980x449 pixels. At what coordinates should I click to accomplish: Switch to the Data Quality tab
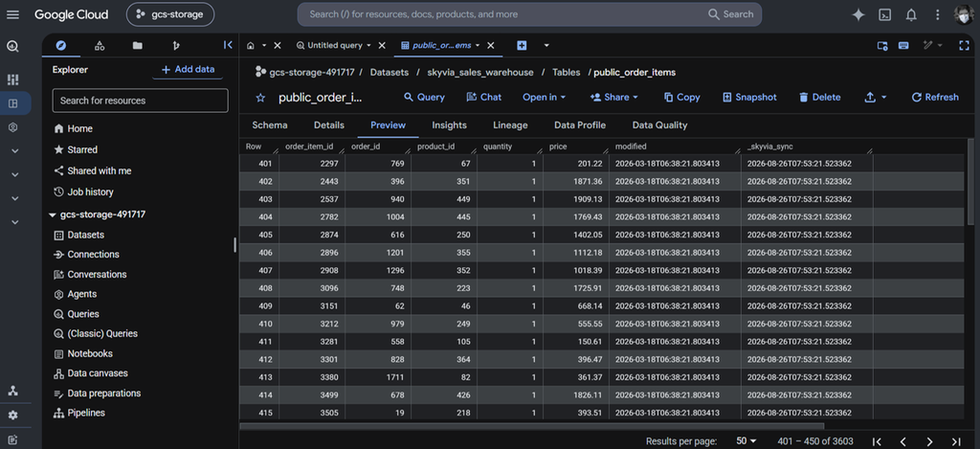[660, 125]
